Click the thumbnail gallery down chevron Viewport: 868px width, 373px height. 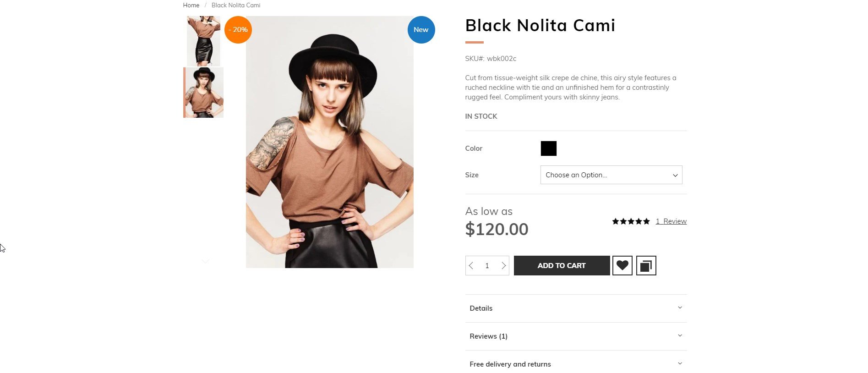(206, 261)
